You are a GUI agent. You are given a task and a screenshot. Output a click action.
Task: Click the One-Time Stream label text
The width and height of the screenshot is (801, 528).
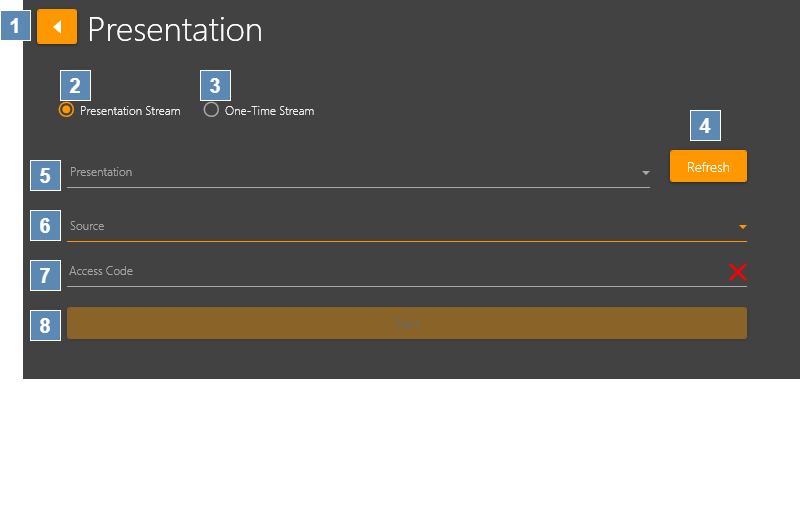pyautogui.click(x=269, y=111)
